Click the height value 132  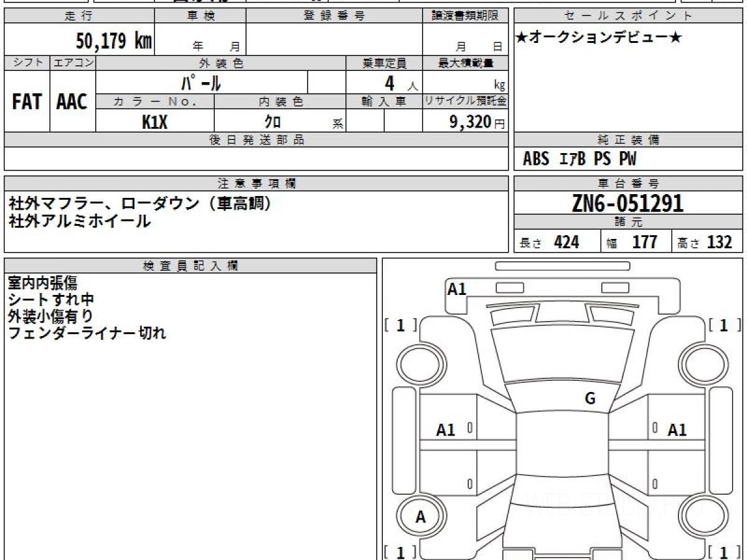pos(720,242)
